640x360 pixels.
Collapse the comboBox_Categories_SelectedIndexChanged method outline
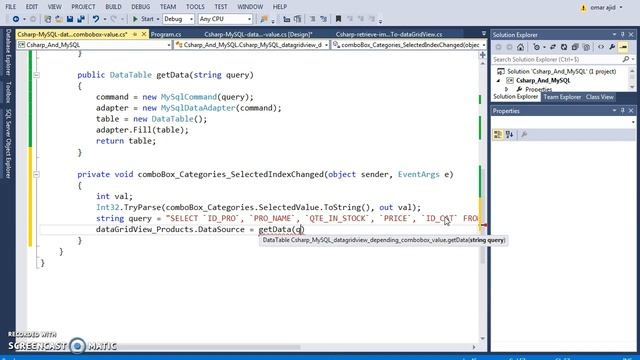point(36,175)
